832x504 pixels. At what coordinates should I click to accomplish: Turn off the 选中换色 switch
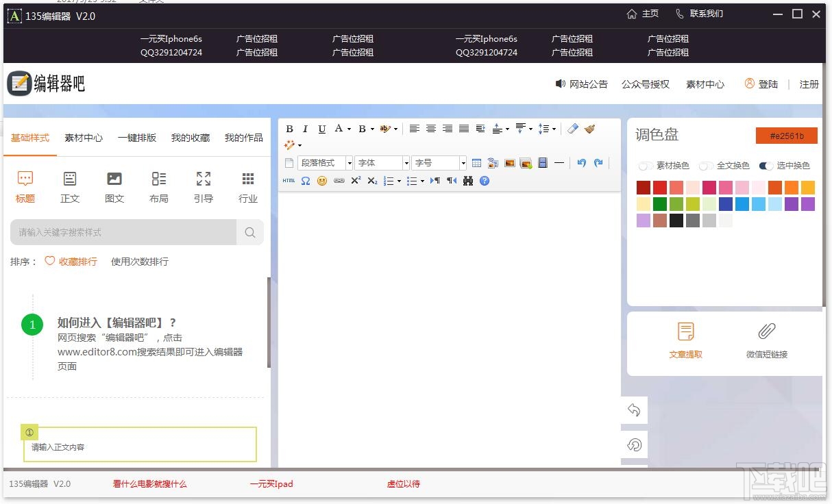pyautogui.click(x=766, y=166)
